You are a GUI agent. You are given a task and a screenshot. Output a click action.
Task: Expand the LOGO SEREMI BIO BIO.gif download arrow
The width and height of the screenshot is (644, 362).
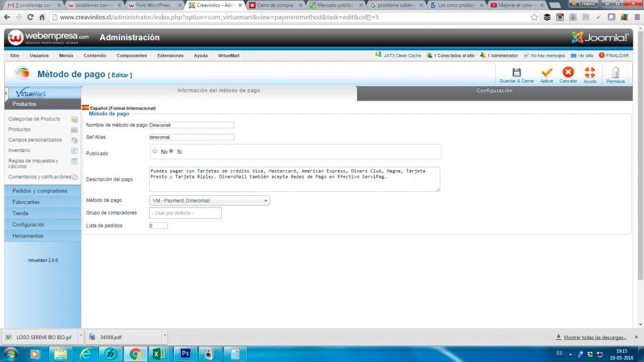81,336
